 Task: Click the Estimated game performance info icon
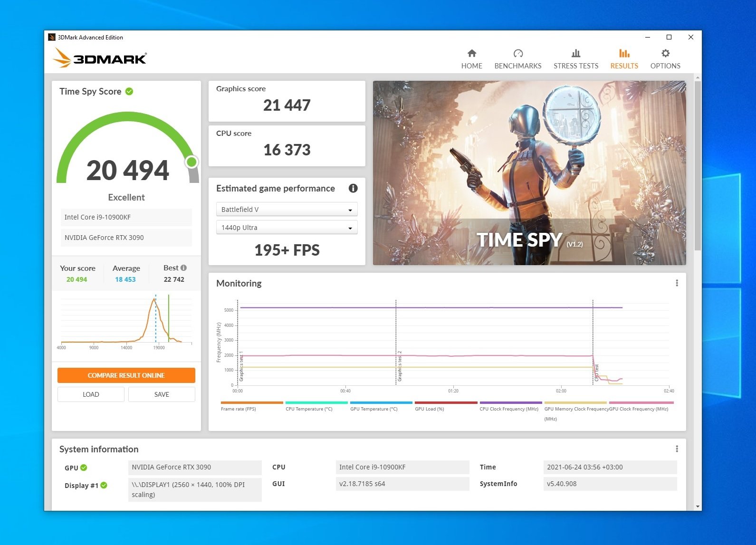click(353, 188)
